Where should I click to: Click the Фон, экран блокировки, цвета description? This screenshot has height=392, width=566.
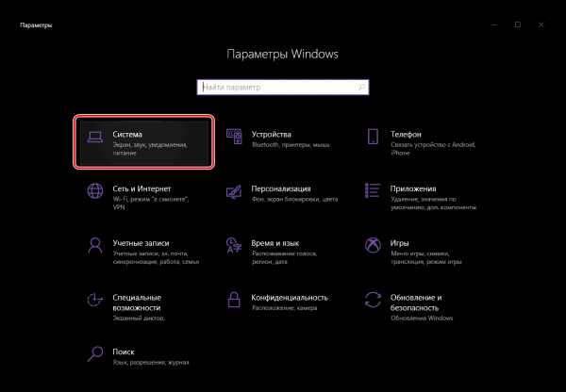[294, 199]
